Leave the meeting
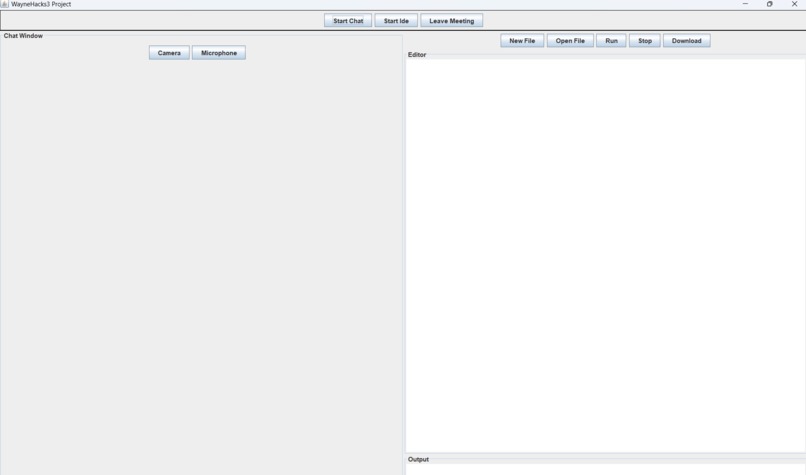Image resolution: width=806 pixels, height=475 pixels. (451, 21)
